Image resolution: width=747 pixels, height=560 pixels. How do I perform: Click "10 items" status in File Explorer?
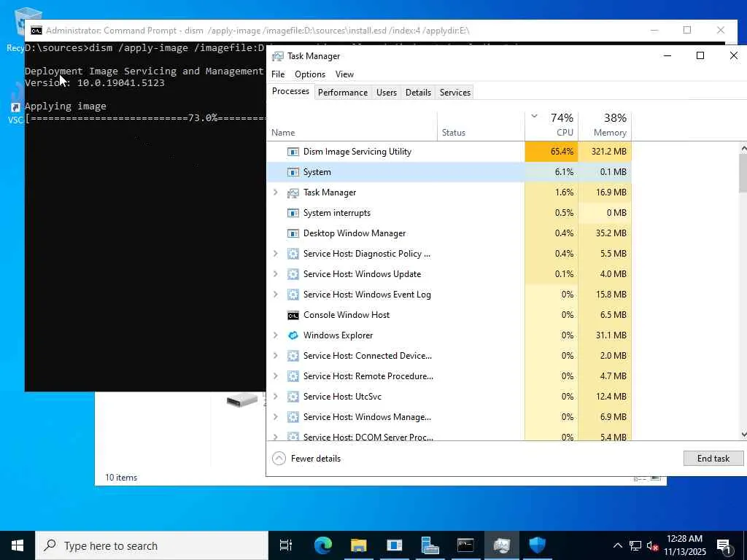coord(121,478)
